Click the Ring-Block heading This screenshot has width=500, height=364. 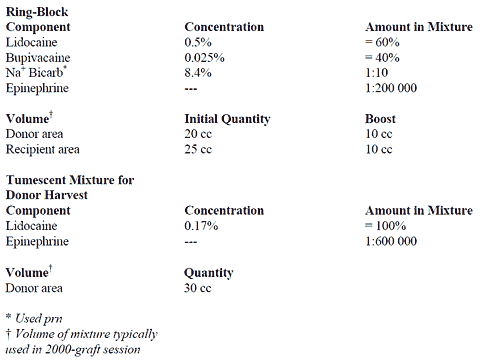(37, 12)
